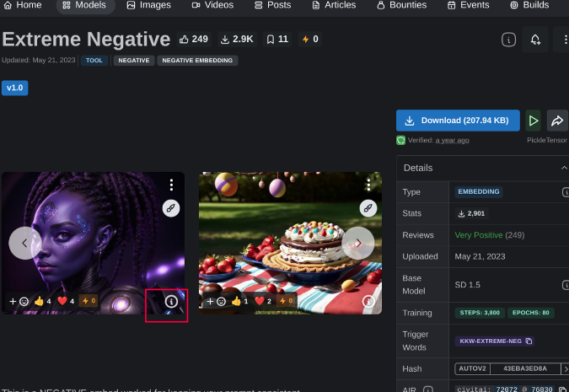Open the Home nav item
The width and height of the screenshot is (569, 392).
click(x=23, y=5)
